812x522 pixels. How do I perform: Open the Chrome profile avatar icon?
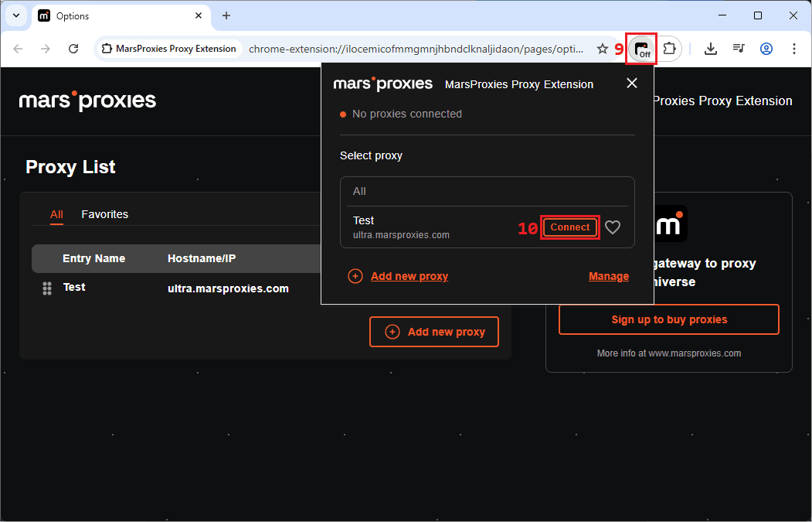[x=766, y=49]
